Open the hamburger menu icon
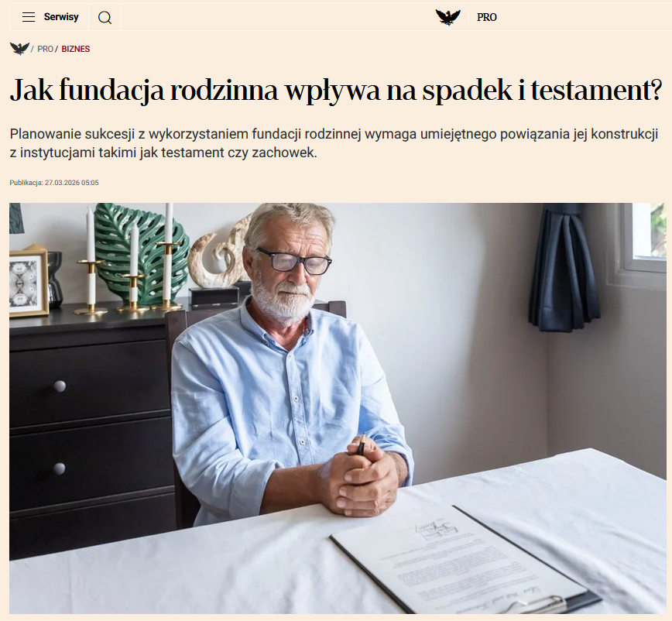The width and height of the screenshot is (672, 621). point(29,17)
